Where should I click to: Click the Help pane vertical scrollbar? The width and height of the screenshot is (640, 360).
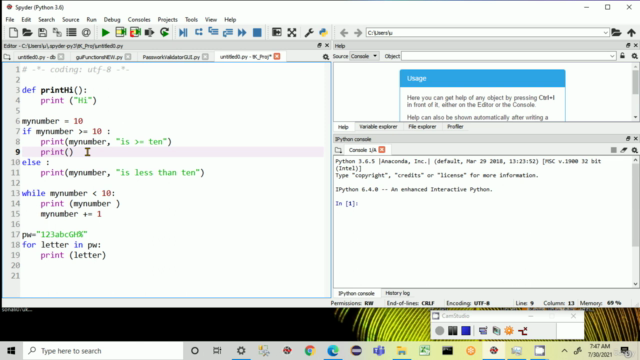tap(635, 91)
